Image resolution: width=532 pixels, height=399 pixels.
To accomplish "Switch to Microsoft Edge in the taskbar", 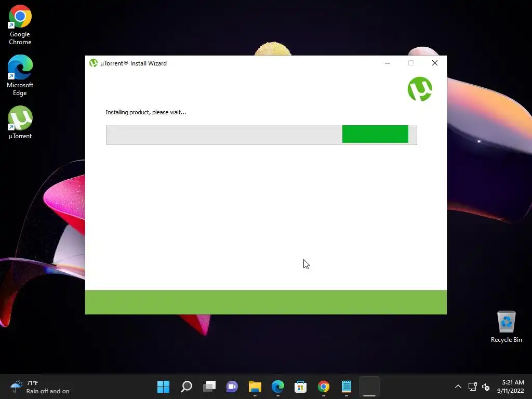I will [x=278, y=387].
